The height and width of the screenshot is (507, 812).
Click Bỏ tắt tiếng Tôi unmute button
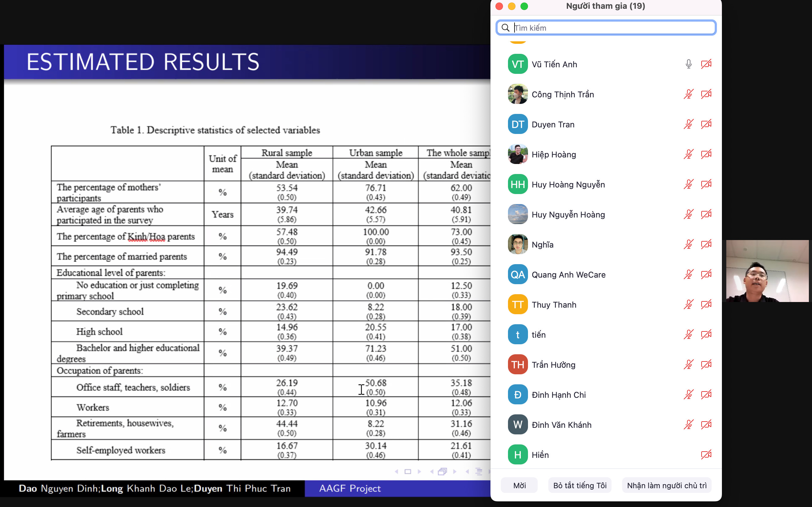580,485
